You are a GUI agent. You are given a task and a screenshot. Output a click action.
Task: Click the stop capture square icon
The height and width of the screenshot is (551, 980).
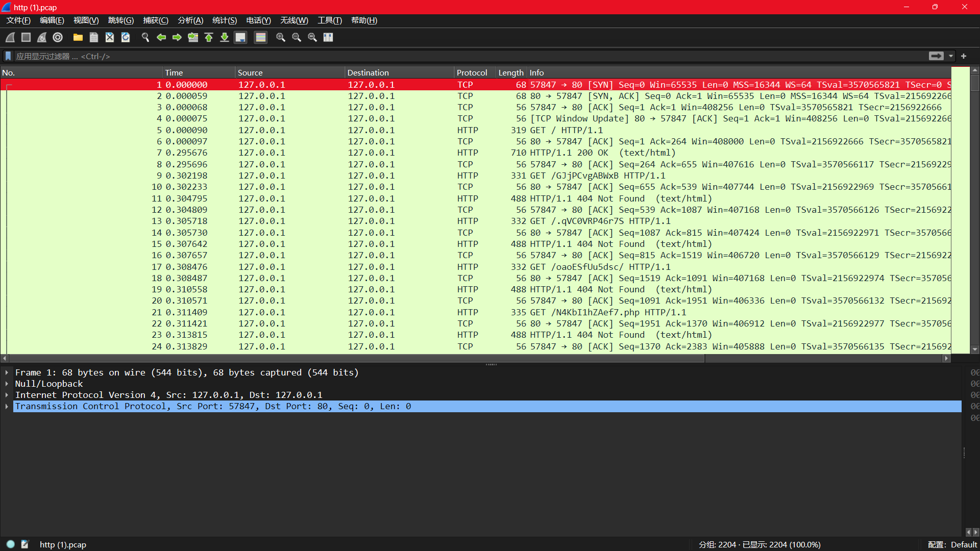click(x=26, y=37)
